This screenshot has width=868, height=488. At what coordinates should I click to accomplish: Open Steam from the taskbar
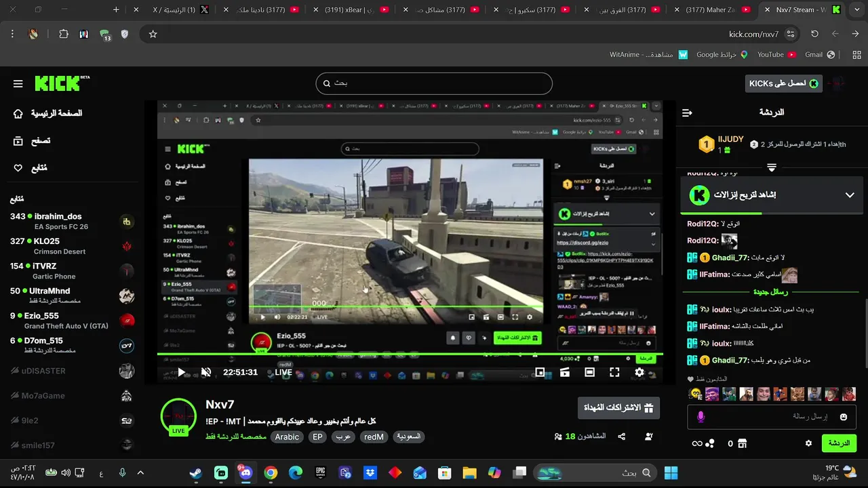click(195, 473)
